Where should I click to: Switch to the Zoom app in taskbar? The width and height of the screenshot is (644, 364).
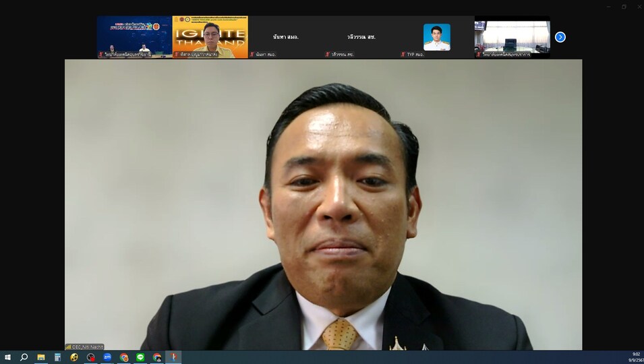click(107, 357)
